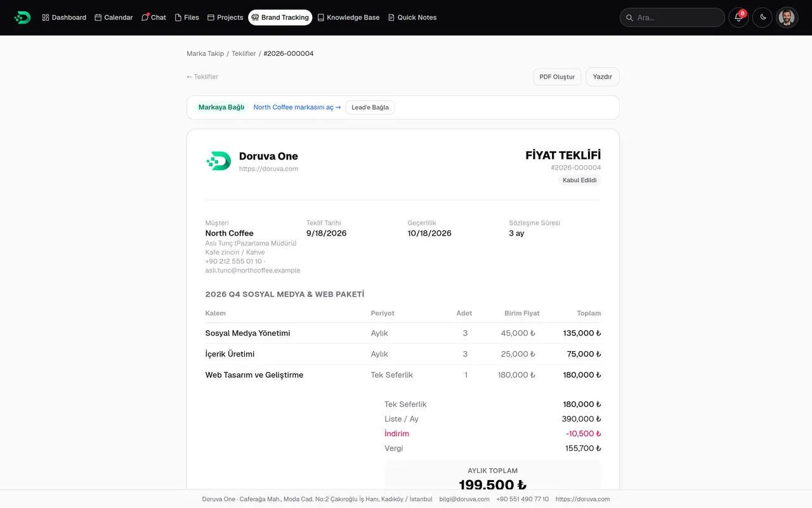Viewport: 812px width, 508px height.
Task: Click Teklif Tarihi value 9/18/2026
Action: point(326,233)
